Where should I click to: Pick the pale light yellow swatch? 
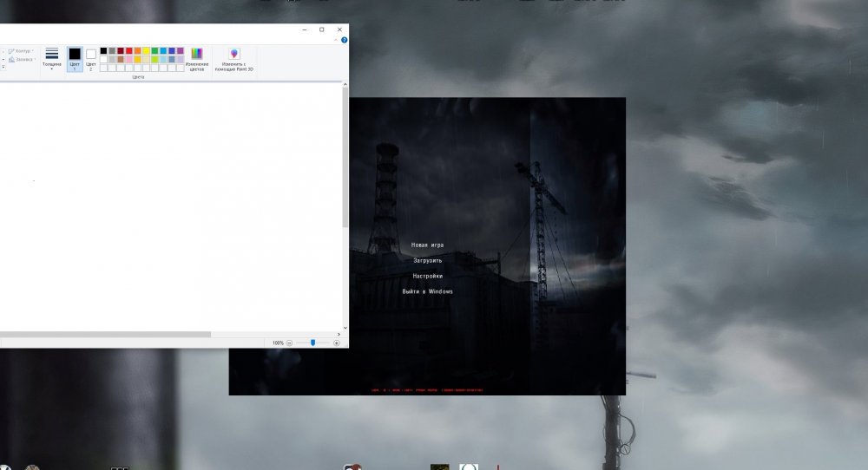coord(146,59)
